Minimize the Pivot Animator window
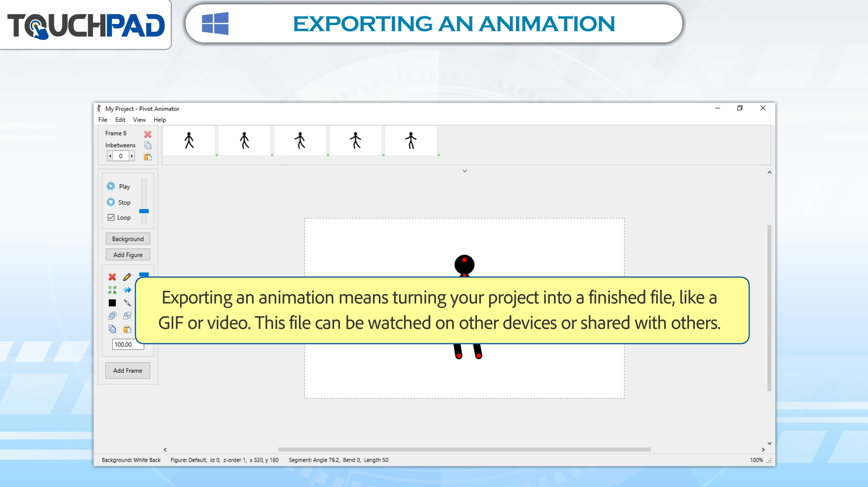Image resolution: width=868 pixels, height=487 pixels. [x=717, y=108]
